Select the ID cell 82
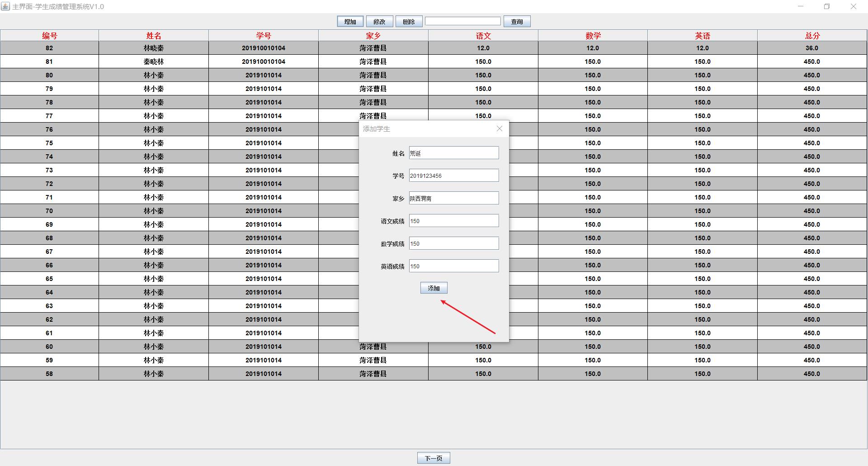868x466 pixels. [x=49, y=48]
